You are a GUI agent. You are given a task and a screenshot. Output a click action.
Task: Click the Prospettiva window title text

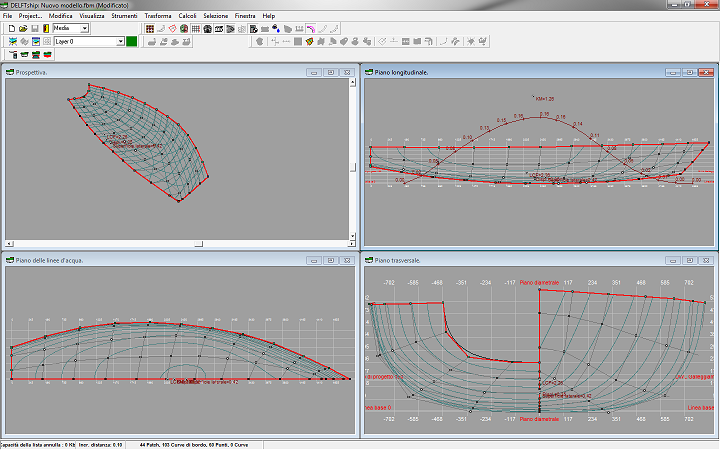(x=31, y=73)
